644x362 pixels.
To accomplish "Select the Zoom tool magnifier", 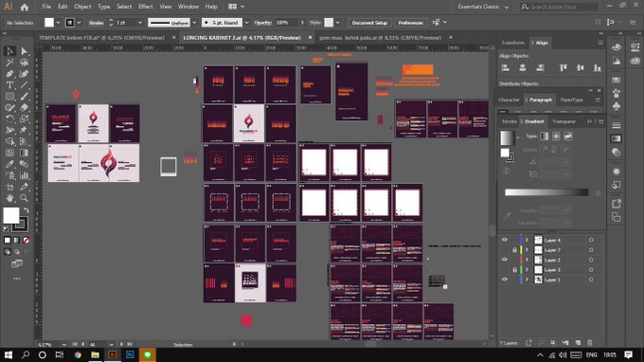I will point(25,198).
